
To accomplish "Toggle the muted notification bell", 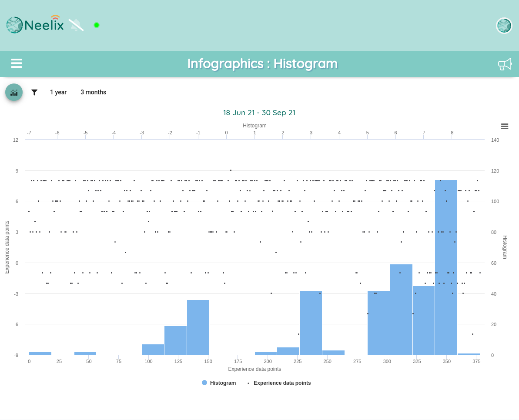I will click(x=76, y=25).
